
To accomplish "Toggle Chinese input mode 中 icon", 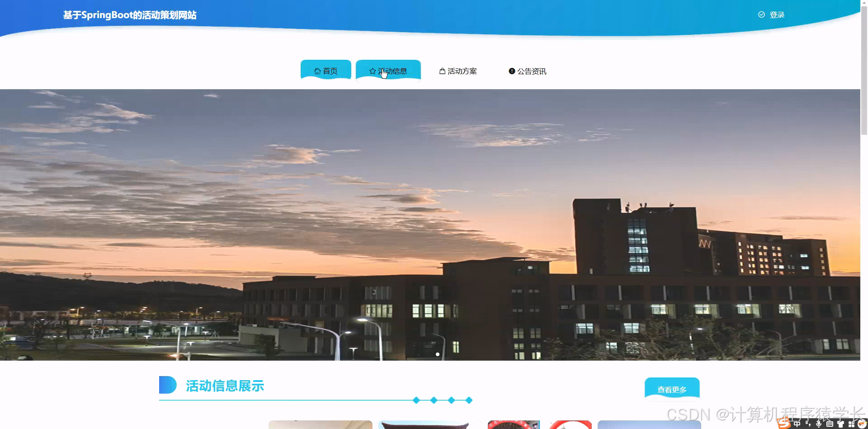I will pyautogui.click(x=797, y=424).
